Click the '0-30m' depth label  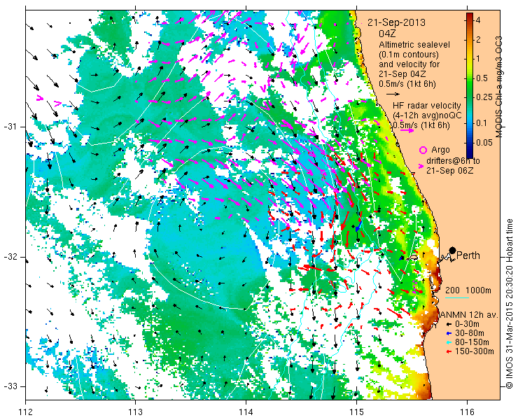(467, 324)
